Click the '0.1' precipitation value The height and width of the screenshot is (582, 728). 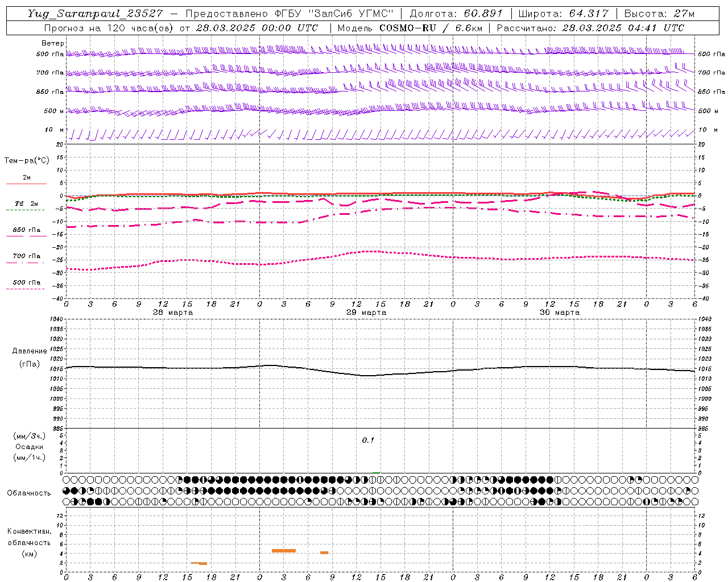(x=368, y=440)
